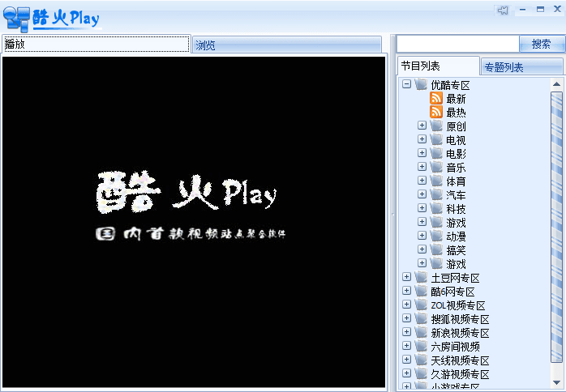Click the 酷火Play logo icon
This screenshot has height=392, width=566.
(16, 16)
